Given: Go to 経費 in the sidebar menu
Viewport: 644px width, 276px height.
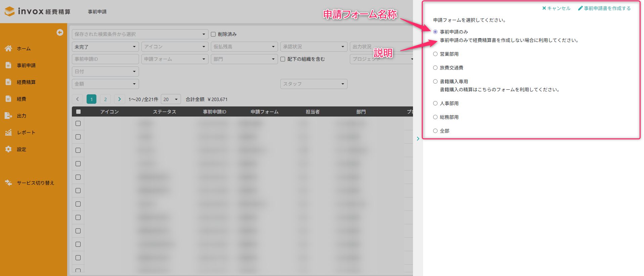Looking at the screenshot, I should pos(21,99).
